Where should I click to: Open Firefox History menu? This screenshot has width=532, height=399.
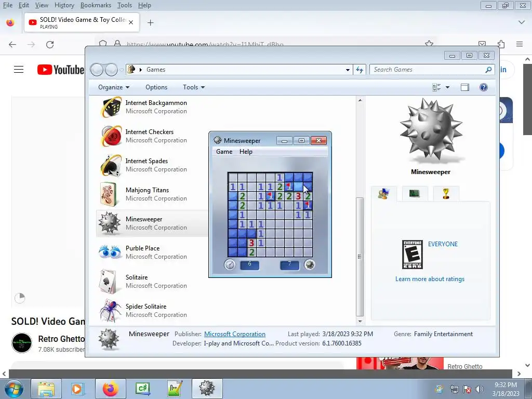click(64, 5)
